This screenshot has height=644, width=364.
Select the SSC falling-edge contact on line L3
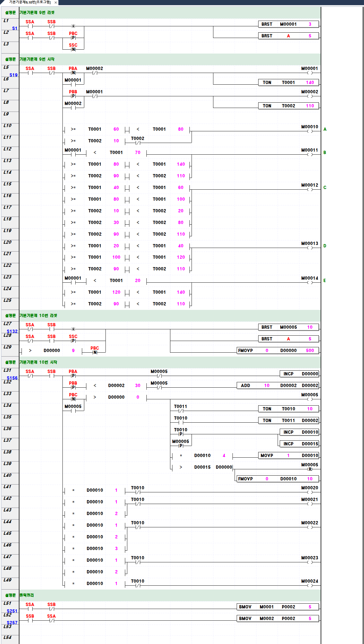[x=73, y=49]
